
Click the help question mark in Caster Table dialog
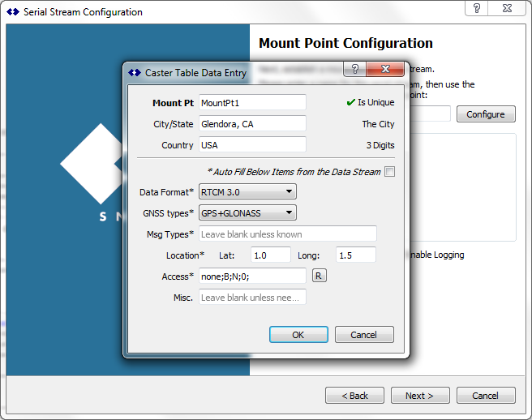[x=356, y=71]
